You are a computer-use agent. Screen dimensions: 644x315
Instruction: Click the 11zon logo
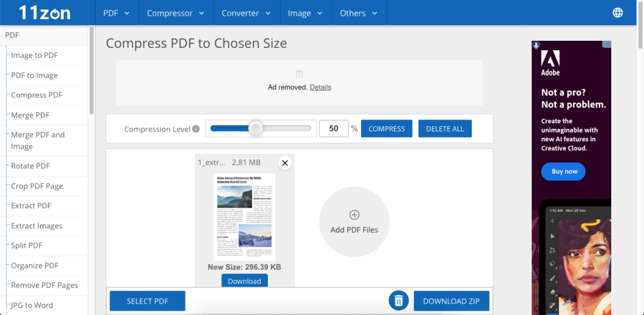(44, 13)
